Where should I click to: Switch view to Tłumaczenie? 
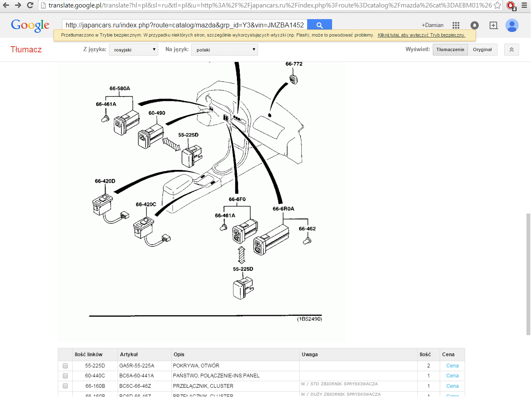450,49
